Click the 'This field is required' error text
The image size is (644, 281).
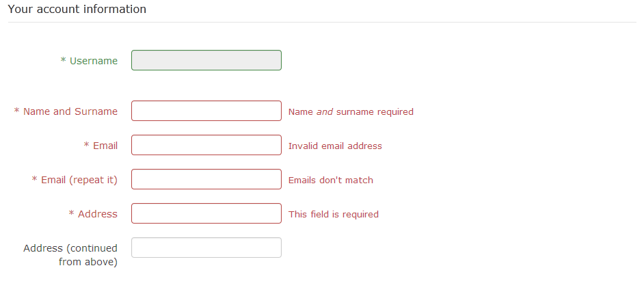coord(334,214)
